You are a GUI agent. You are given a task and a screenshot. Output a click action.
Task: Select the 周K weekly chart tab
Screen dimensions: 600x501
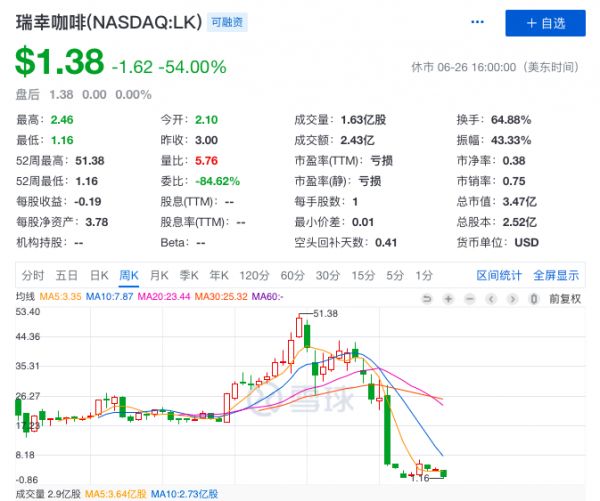(128, 274)
